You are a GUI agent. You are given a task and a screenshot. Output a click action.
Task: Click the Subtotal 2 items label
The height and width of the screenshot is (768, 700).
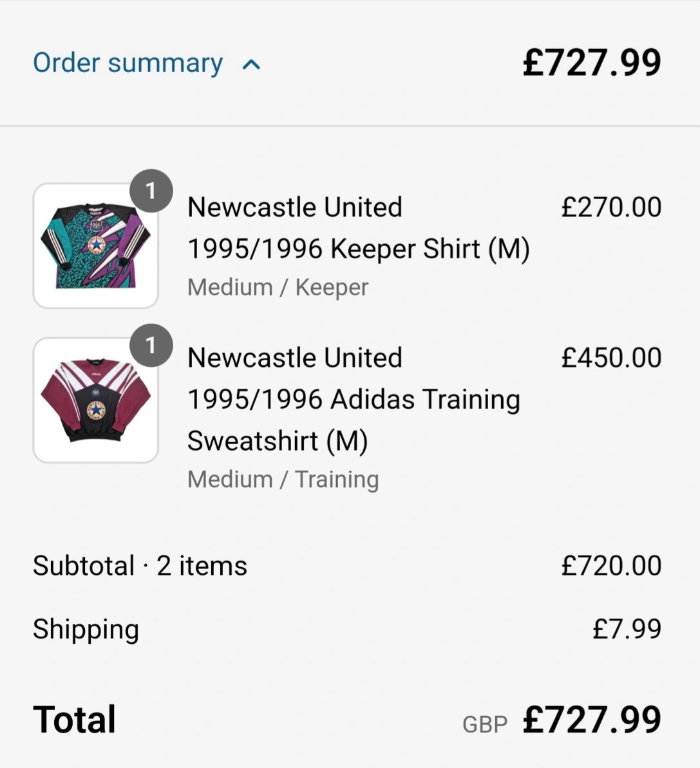click(x=140, y=566)
